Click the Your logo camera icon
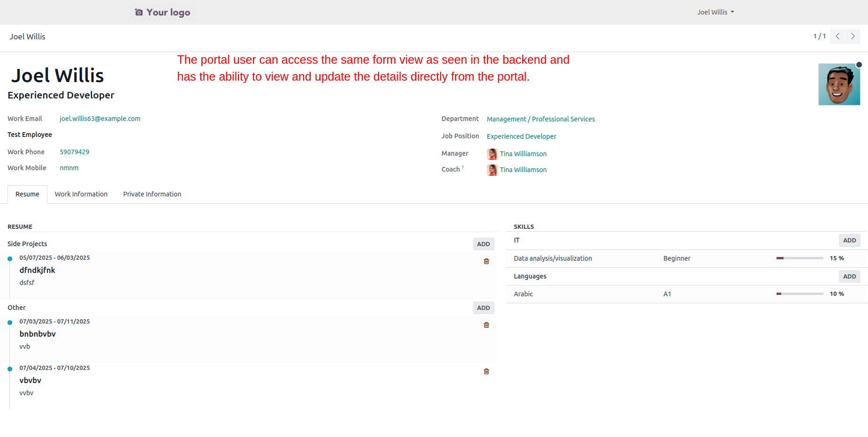 (139, 12)
